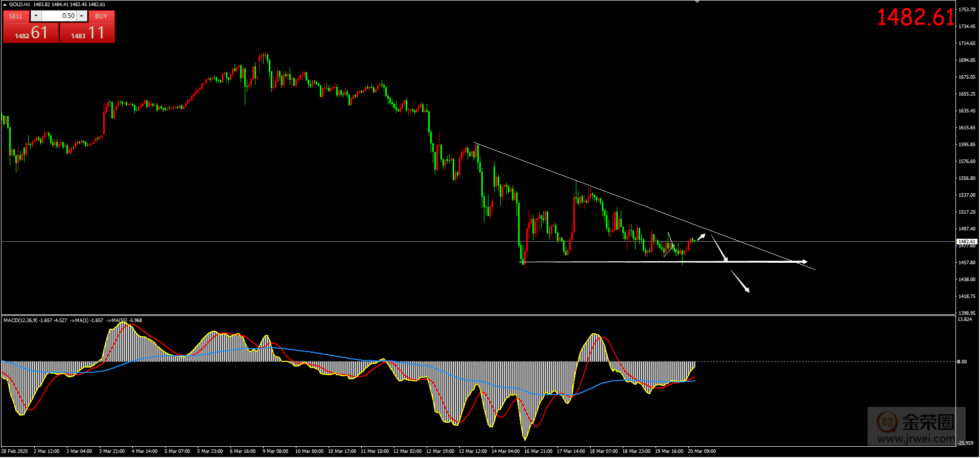This screenshot has height=458, width=980.
Task: Click the large red 1482.61 price label
Action: pyautogui.click(x=916, y=17)
